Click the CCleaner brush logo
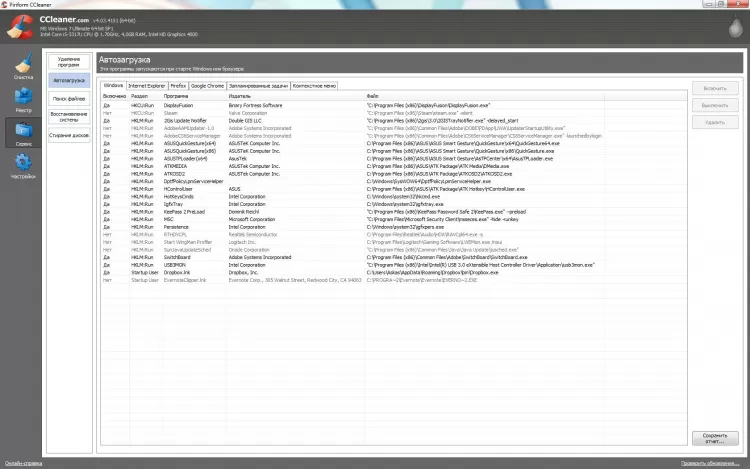Viewport: 750px width, 469px height. (x=21, y=27)
